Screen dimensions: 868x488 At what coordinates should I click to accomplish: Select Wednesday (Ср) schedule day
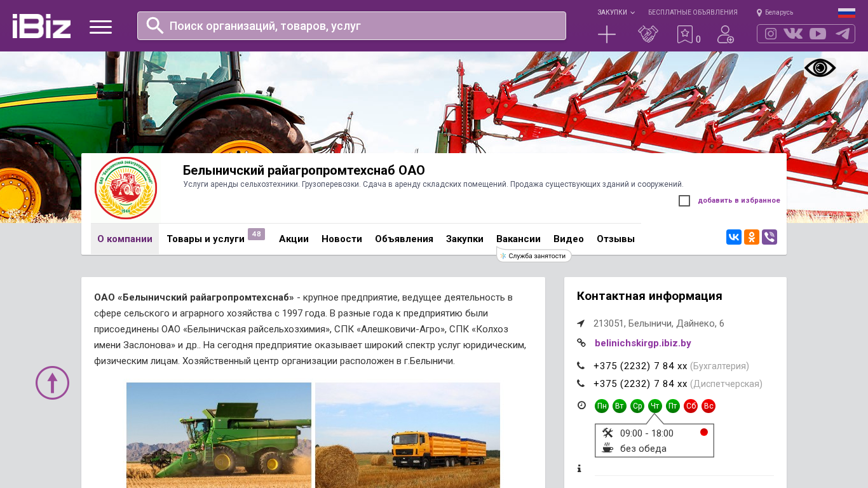(637, 406)
